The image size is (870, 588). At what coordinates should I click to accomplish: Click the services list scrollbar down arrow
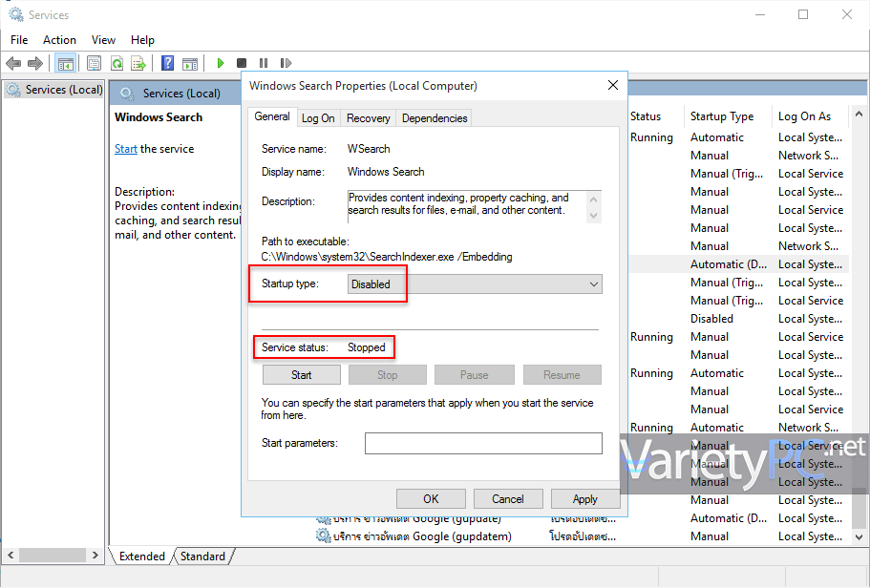pyautogui.click(x=859, y=537)
